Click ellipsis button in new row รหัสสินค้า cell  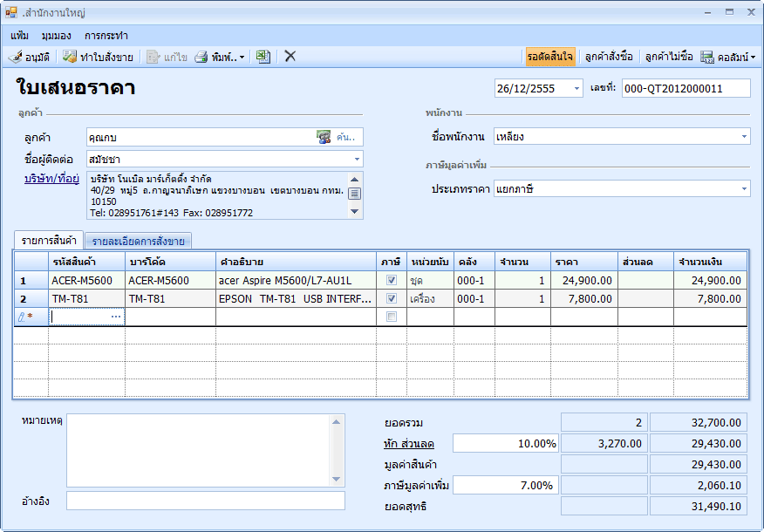(116, 317)
